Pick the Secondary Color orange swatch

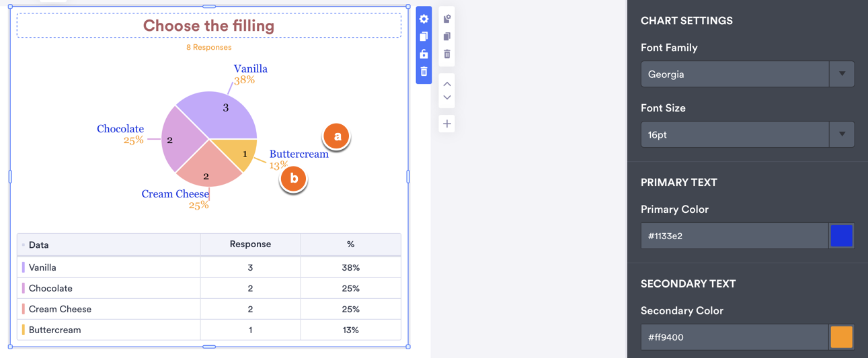pyautogui.click(x=841, y=337)
